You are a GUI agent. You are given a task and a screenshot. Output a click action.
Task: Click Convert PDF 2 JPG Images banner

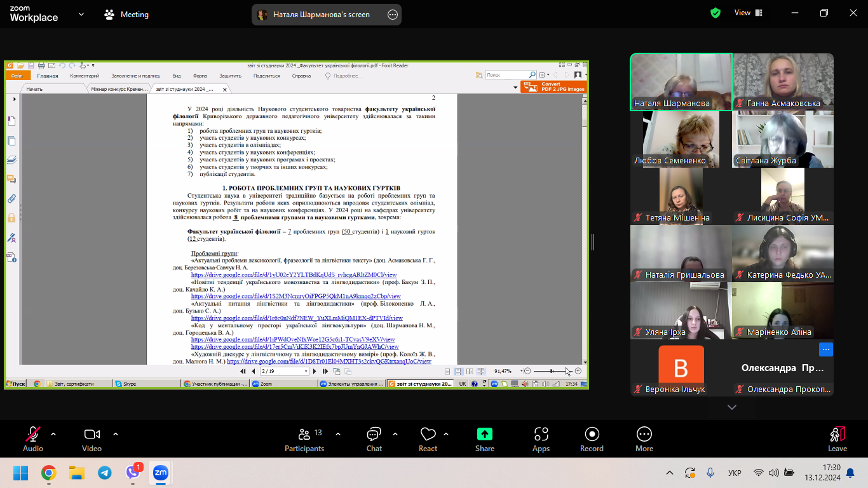[x=553, y=86]
